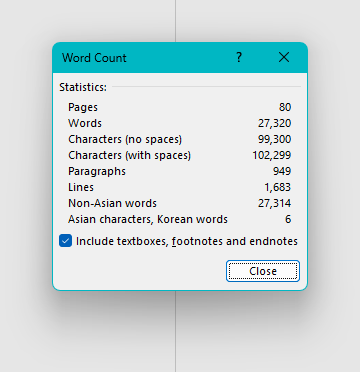Click the words value 27,320
This screenshot has height=372, width=360.
click(x=274, y=123)
